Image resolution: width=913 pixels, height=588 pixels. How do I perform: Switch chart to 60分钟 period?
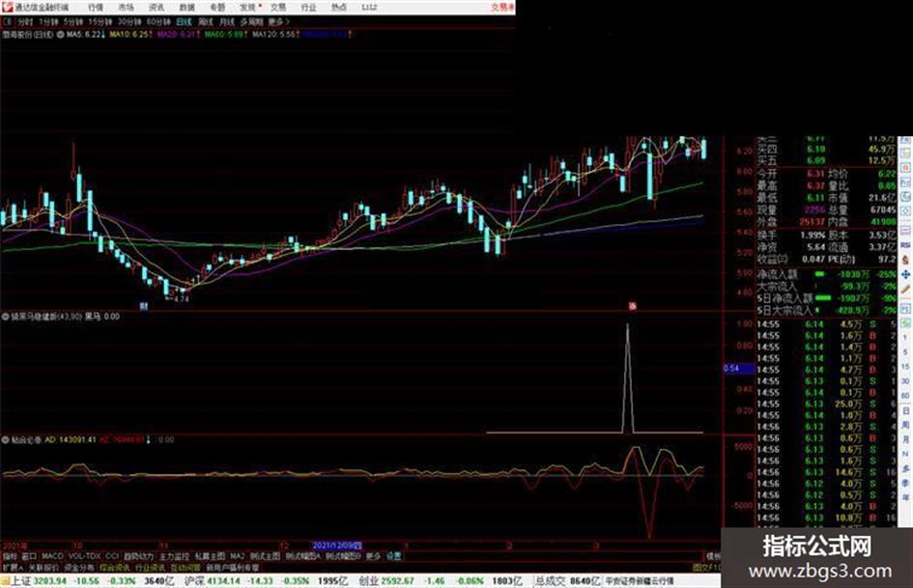pyautogui.click(x=158, y=21)
